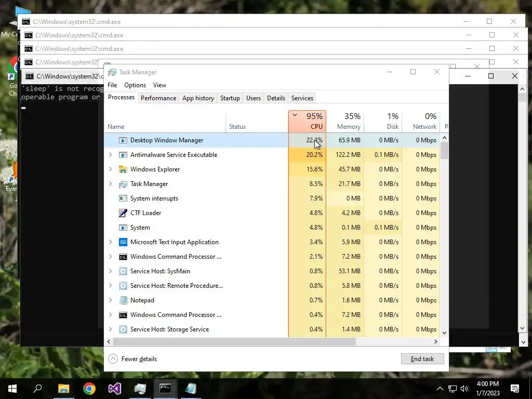Click the Antimalware Service Executable icon
Screen dimensions: 532x399
123,155
